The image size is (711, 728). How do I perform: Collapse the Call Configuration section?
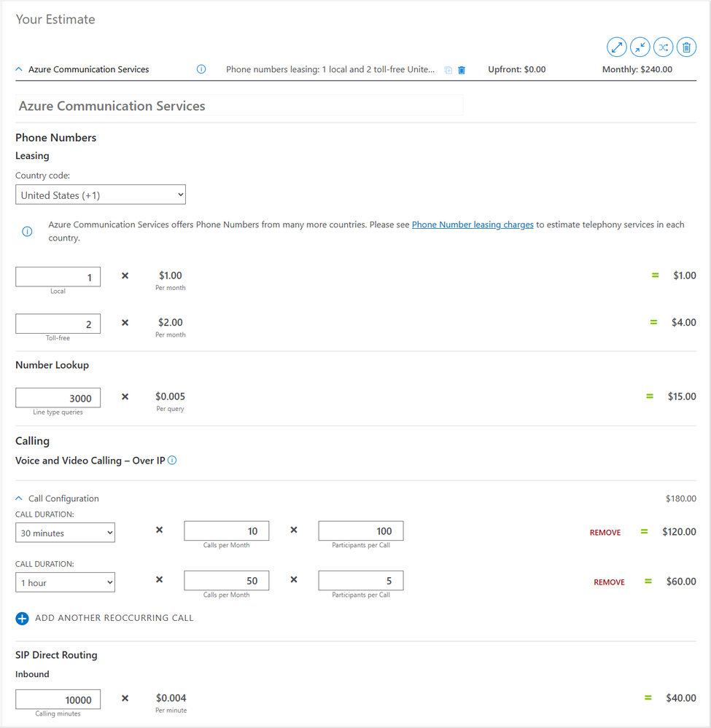tap(18, 498)
